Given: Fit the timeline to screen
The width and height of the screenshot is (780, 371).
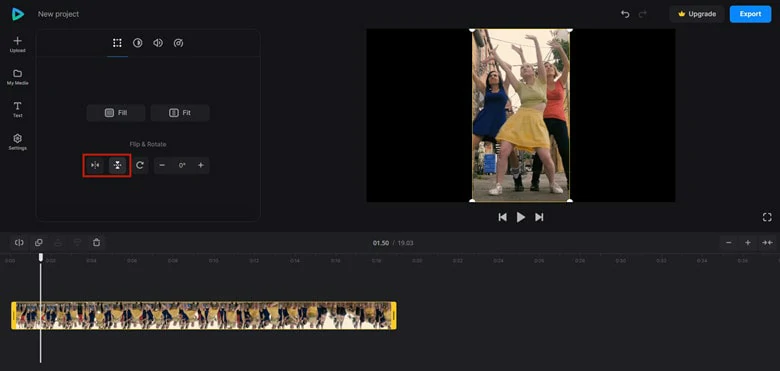Looking at the screenshot, I should [767, 243].
